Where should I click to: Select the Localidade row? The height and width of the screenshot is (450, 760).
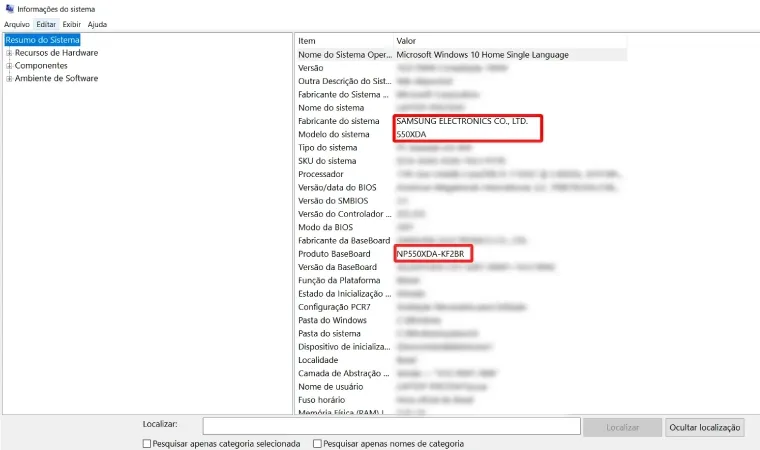[x=461, y=360]
